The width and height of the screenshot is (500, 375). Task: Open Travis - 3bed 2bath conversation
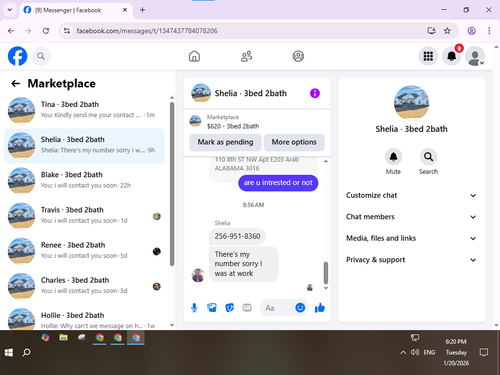click(x=84, y=216)
